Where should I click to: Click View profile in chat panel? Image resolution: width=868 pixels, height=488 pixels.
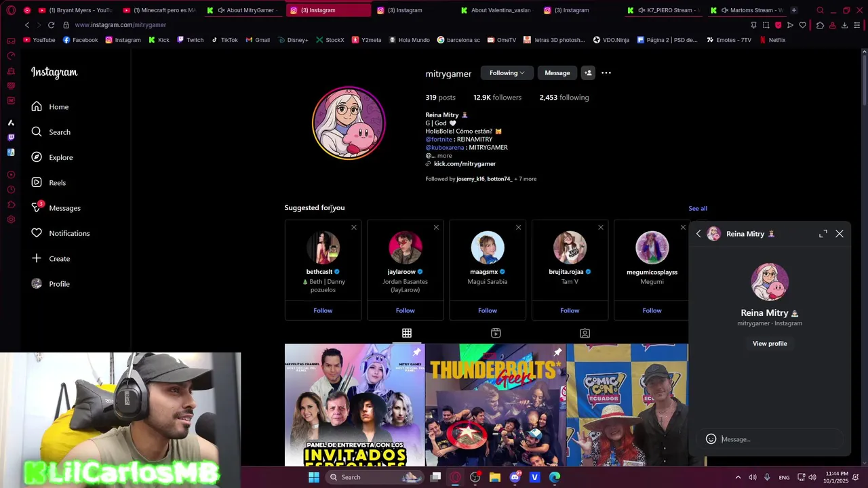coord(770,344)
